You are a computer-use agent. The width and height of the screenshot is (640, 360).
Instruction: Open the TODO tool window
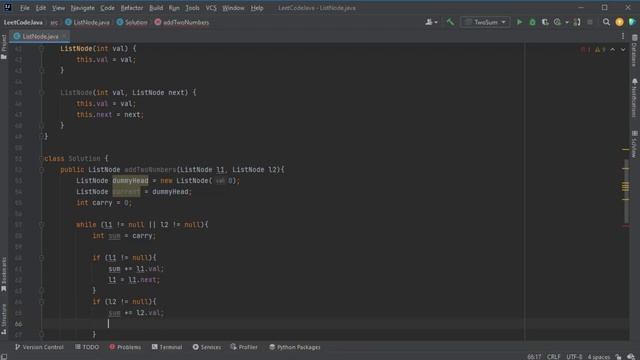pyautogui.click(x=87, y=347)
